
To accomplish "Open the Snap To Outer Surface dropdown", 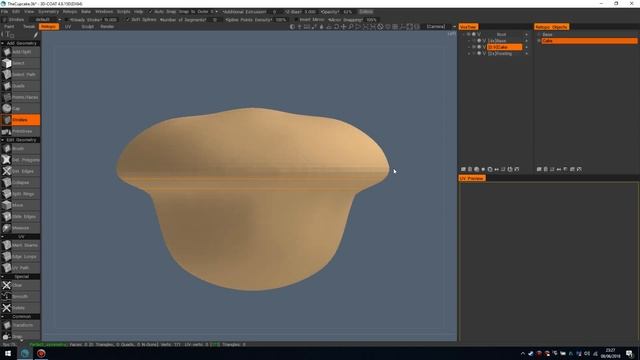I will pos(198,12).
